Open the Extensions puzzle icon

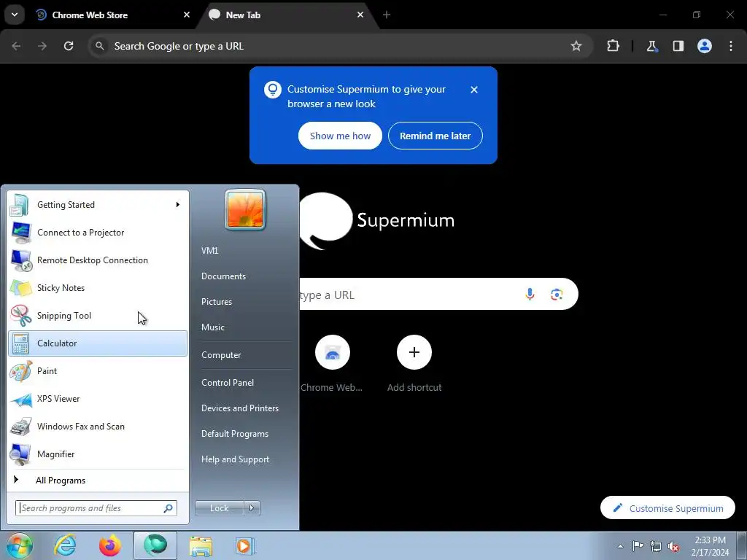coord(613,46)
